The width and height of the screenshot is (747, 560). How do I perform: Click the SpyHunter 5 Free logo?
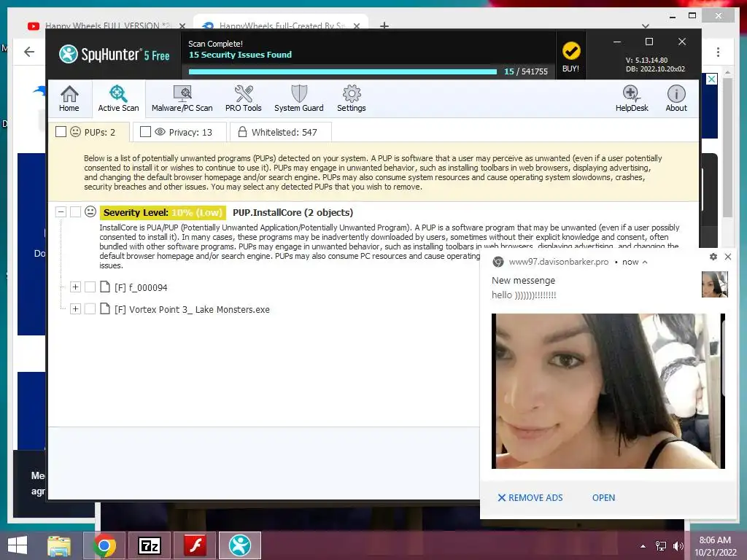115,54
